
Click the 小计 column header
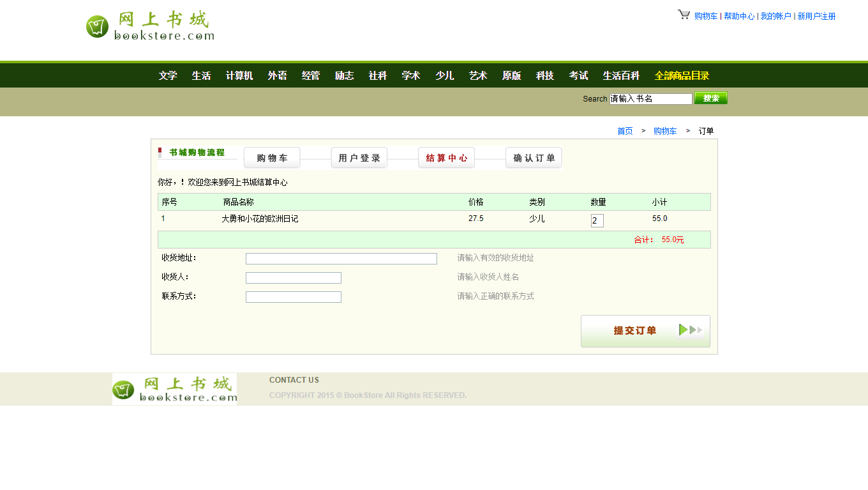point(659,202)
